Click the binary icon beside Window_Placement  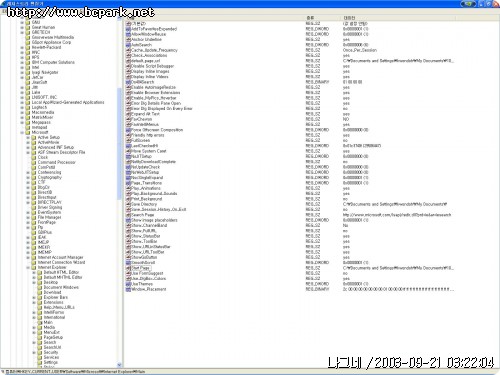(x=128, y=289)
